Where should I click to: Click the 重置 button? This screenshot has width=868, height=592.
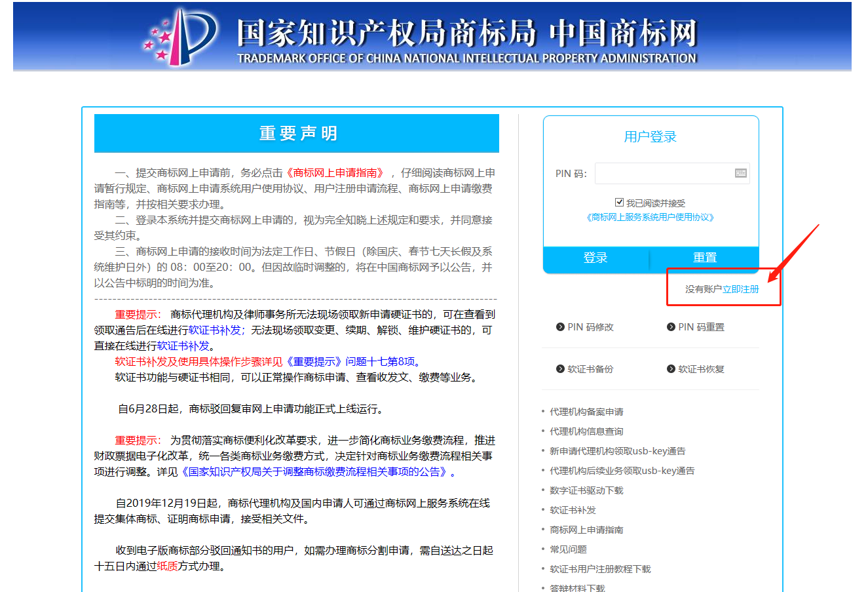pyautogui.click(x=705, y=258)
